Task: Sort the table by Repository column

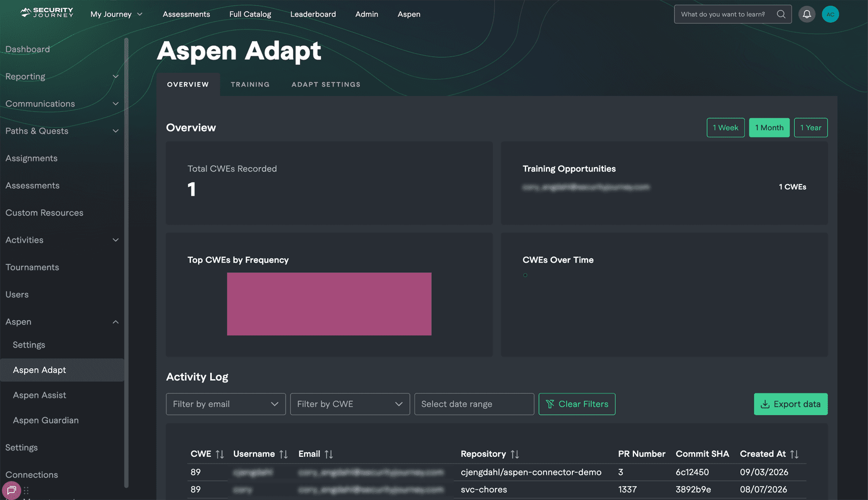Action: (515, 454)
